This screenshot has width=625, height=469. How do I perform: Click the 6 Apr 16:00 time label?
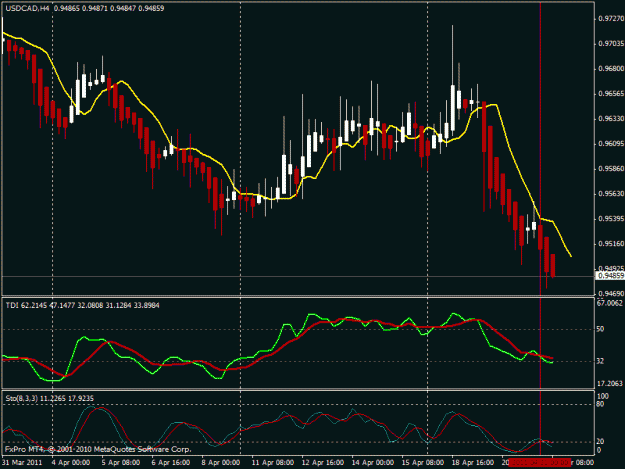[x=171, y=463]
